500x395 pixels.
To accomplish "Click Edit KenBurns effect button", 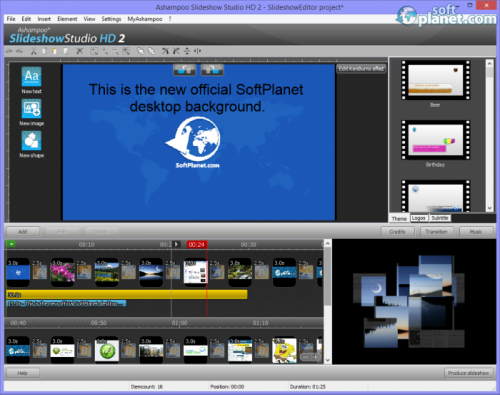I will [x=361, y=69].
